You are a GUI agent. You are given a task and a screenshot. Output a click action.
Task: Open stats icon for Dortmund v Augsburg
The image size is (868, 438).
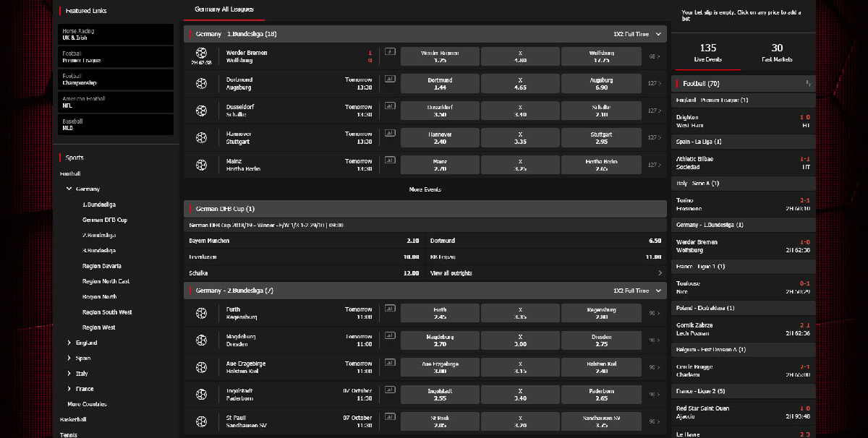point(390,80)
